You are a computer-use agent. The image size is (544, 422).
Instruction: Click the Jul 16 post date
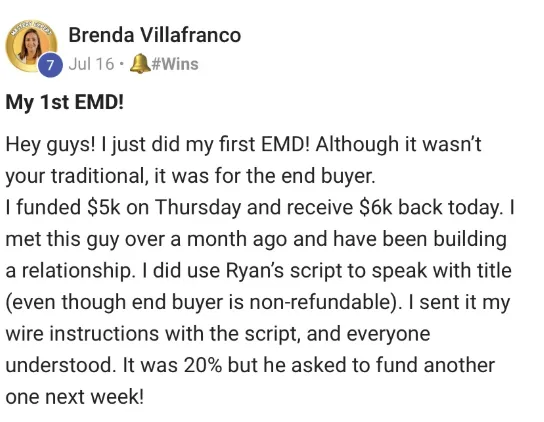[x=91, y=64]
